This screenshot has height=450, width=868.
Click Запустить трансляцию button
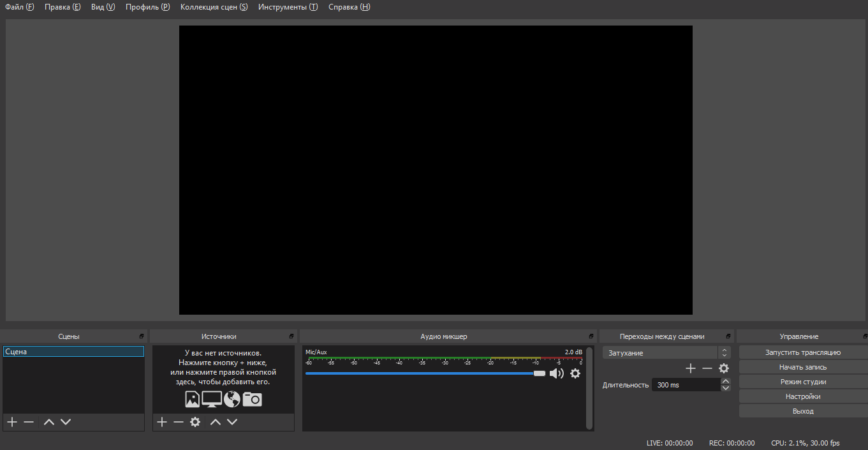pyautogui.click(x=803, y=352)
